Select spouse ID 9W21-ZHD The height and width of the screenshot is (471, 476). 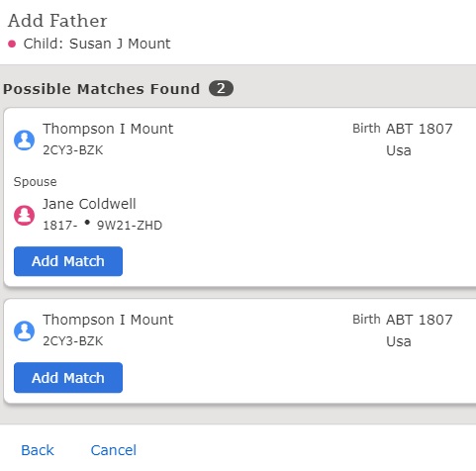tap(130, 226)
